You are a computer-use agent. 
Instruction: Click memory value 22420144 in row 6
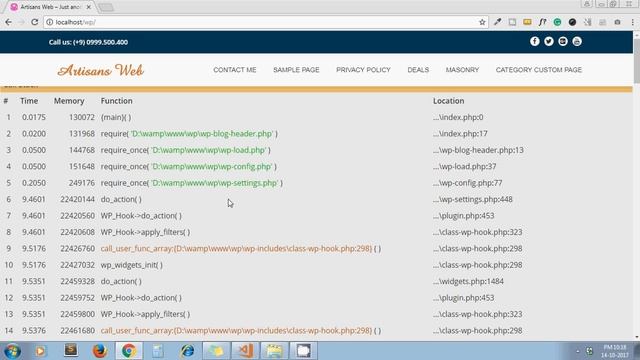point(78,199)
